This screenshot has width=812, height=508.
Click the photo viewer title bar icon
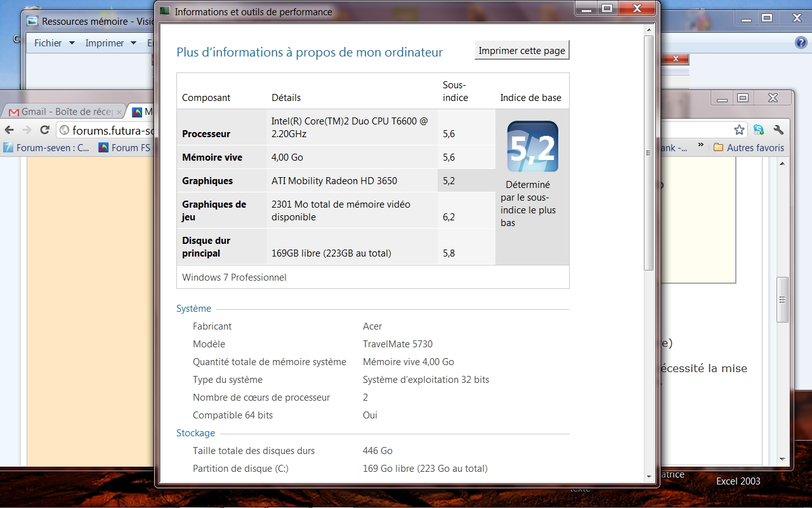[x=33, y=21]
